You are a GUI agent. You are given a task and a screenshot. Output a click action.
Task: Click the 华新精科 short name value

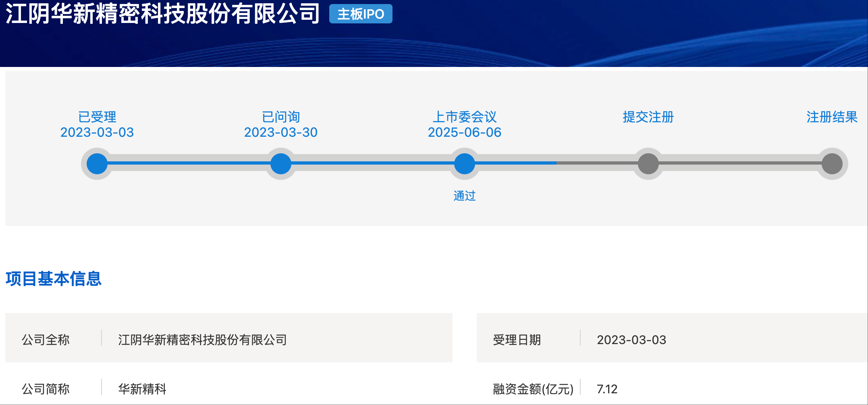click(142, 389)
